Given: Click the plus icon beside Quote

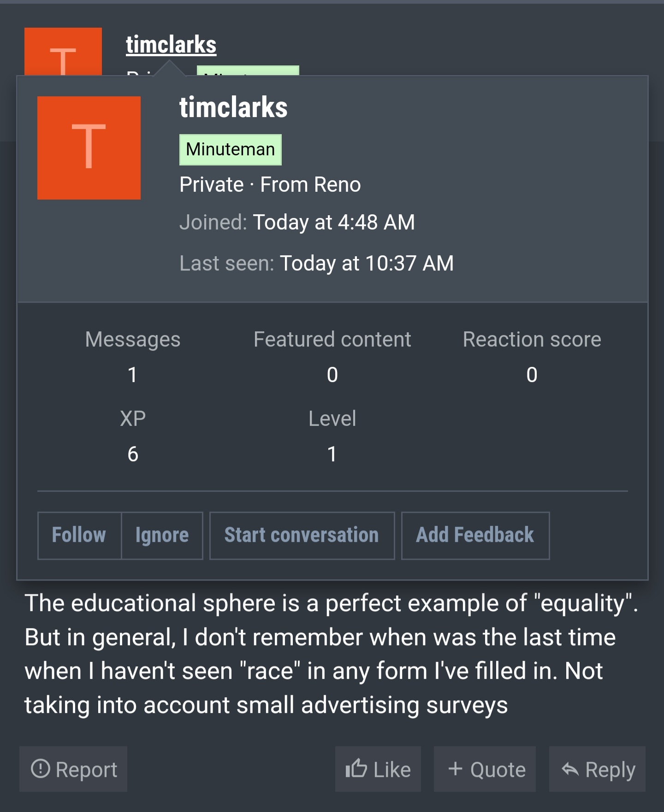Looking at the screenshot, I should tap(455, 768).
